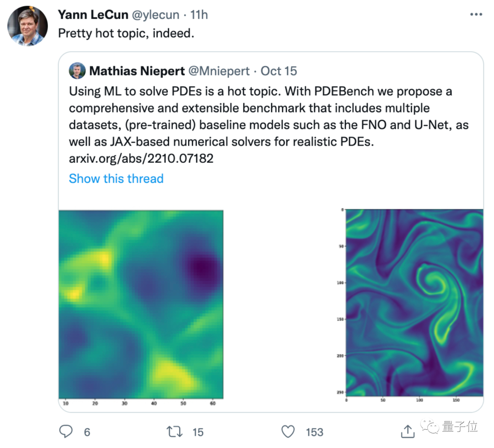Open the Show this thread link
This screenshot has width=494, height=448.
click(x=116, y=178)
